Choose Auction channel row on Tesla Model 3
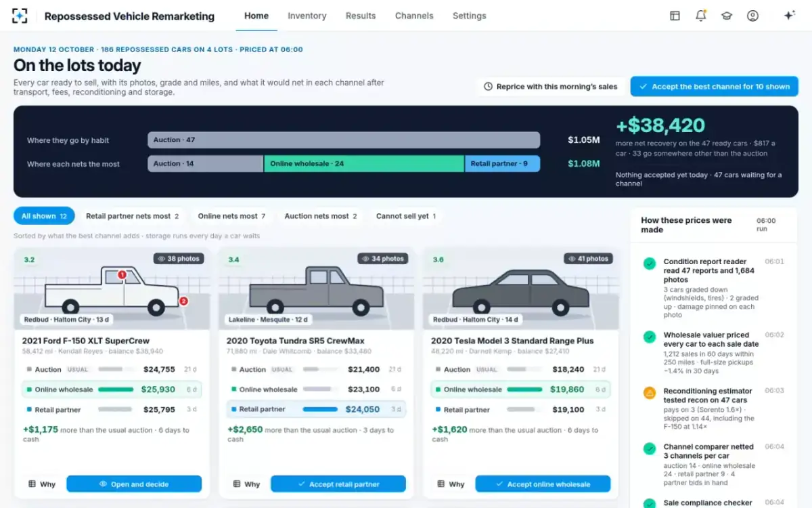The height and width of the screenshot is (508, 812). (520, 370)
